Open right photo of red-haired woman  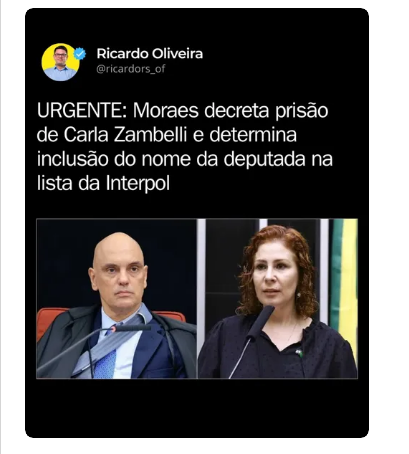pyautogui.click(x=278, y=299)
